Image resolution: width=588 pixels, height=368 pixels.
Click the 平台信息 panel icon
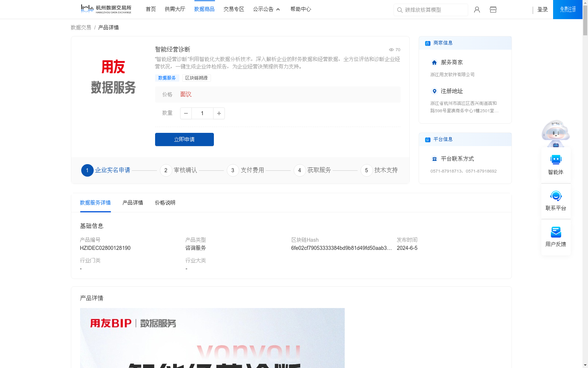(x=428, y=139)
